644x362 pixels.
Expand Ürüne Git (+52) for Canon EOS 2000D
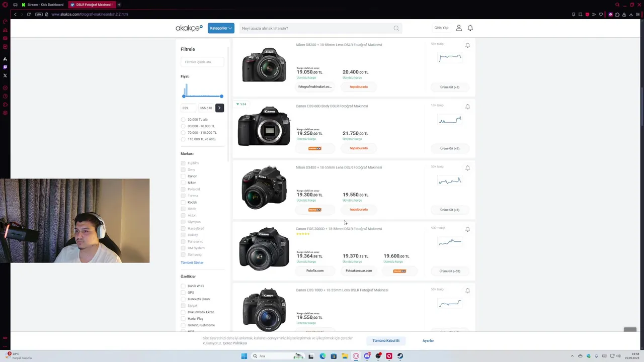(x=450, y=271)
